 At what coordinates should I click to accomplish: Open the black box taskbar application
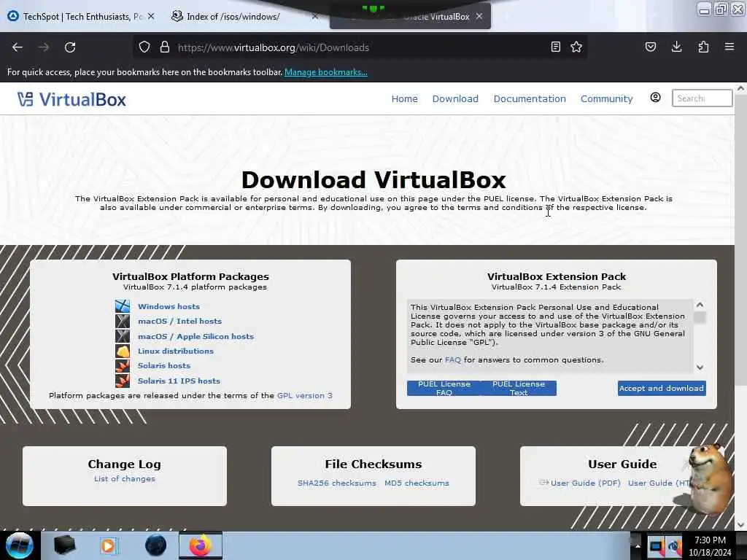pyautogui.click(x=64, y=545)
